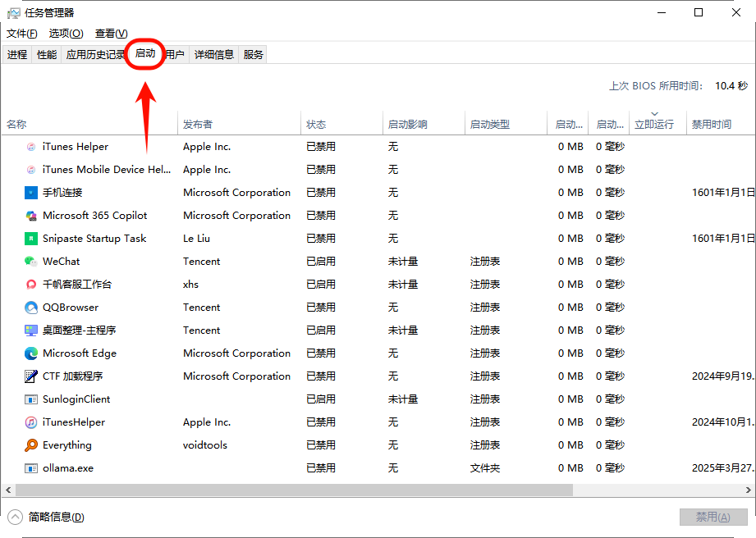Click the SunloginClient icon
Viewport: 756px width, 538px height.
tap(31, 399)
